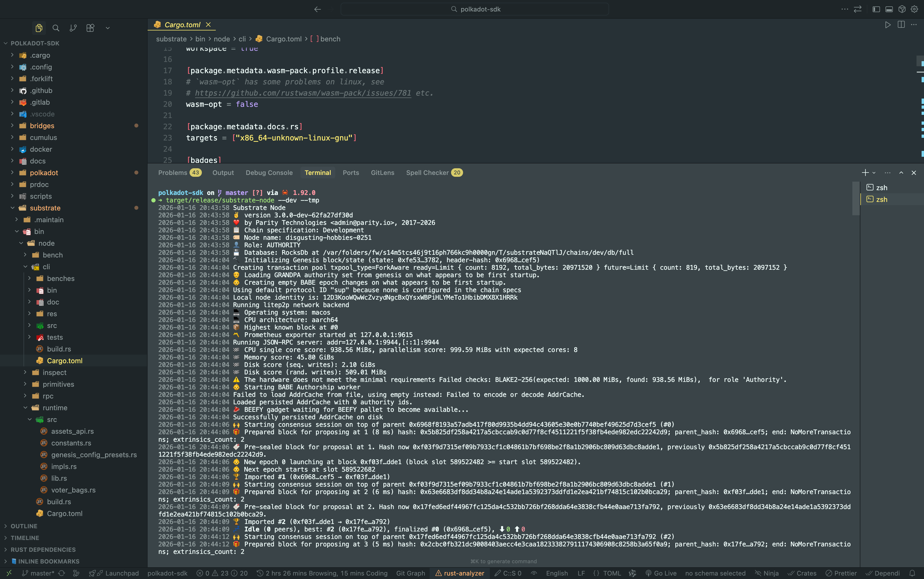Switch to the Debug Console tab

(269, 173)
